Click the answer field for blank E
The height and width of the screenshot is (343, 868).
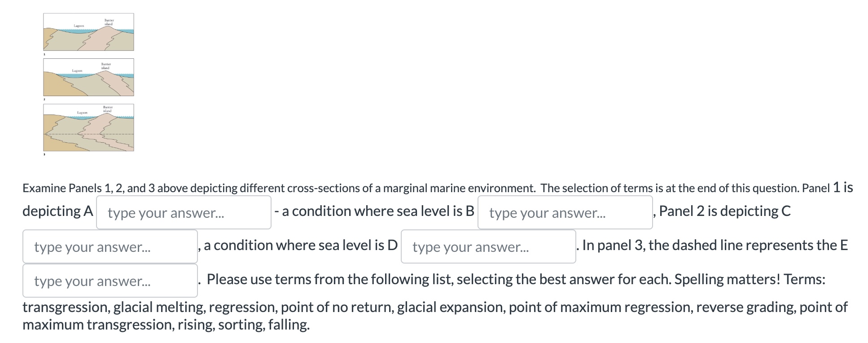click(x=110, y=281)
